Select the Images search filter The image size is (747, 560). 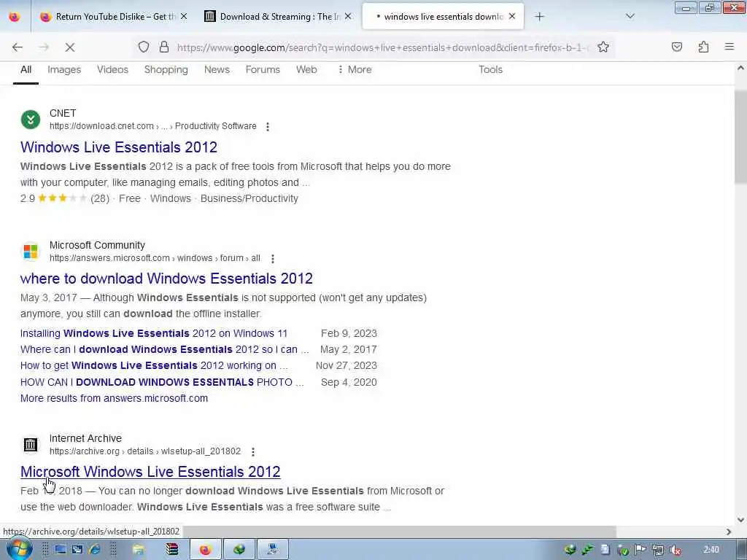click(x=64, y=69)
